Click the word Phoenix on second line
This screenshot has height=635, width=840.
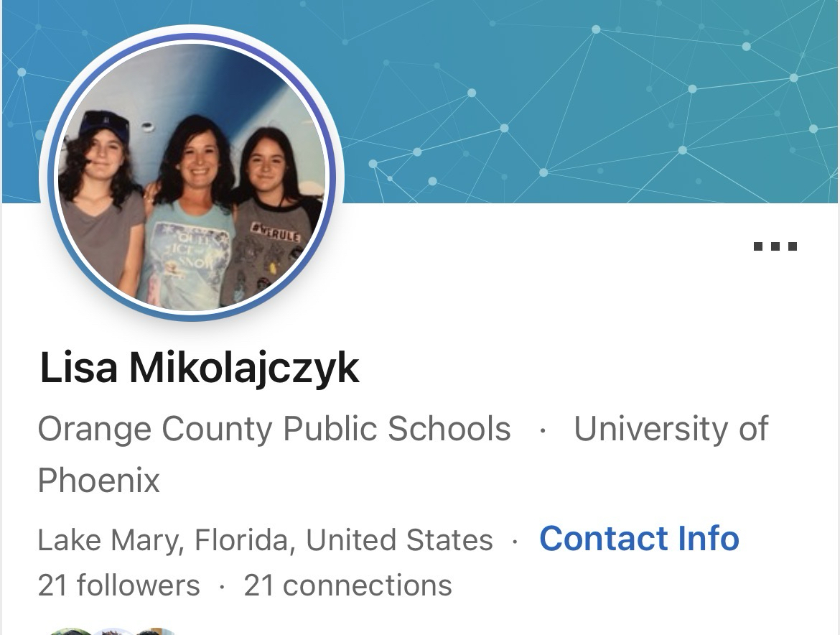[98, 480]
